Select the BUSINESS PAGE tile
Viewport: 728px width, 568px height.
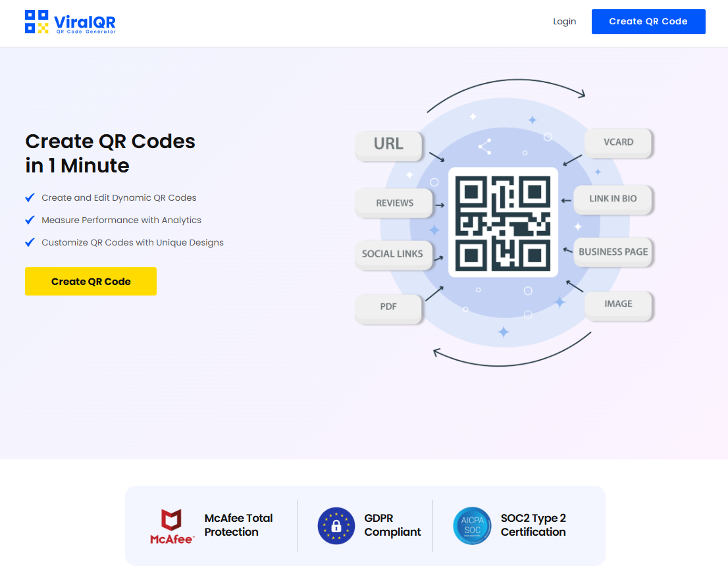pos(613,251)
